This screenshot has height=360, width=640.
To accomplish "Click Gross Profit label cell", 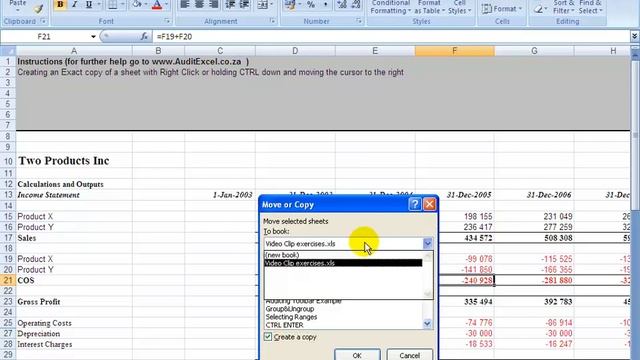I will (74, 302).
